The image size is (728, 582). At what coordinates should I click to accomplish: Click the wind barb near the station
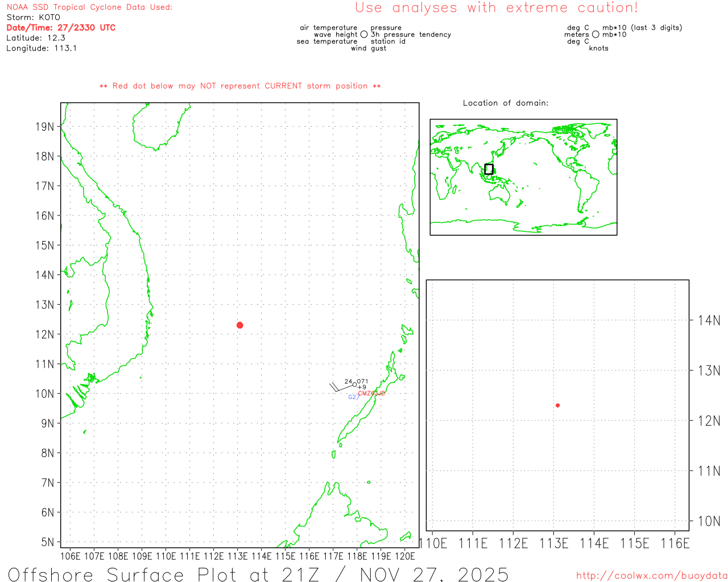pyautogui.click(x=340, y=388)
